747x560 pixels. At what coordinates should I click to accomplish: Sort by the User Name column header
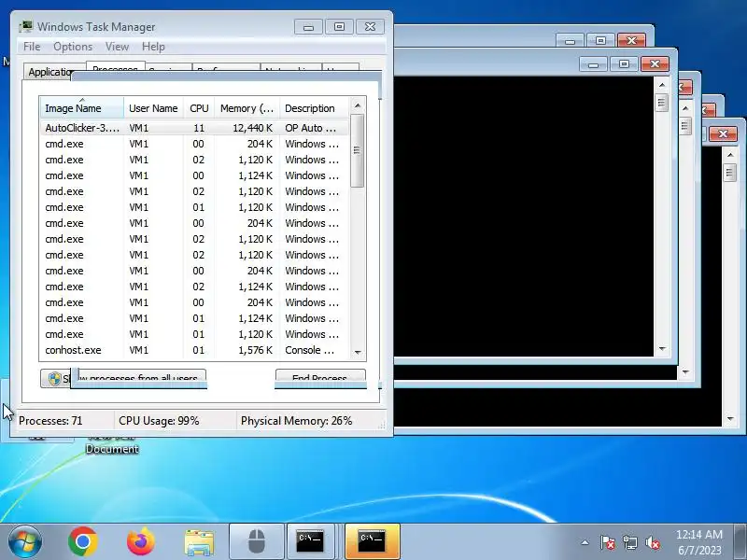tap(153, 108)
